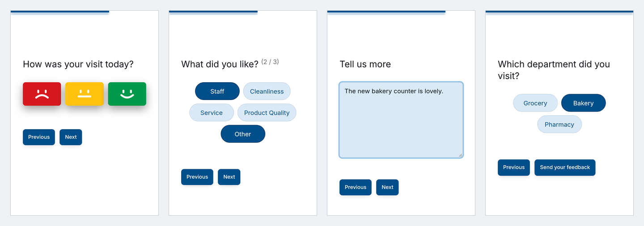Deselect the Staff chip
The width and height of the screenshot is (644, 226).
tap(217, 91)
